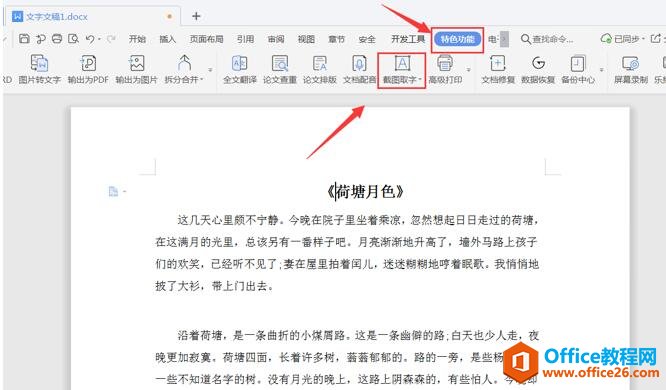Select 图片转文字 image-to-text tool
The image size is (666, 390).
coord(40,69)
